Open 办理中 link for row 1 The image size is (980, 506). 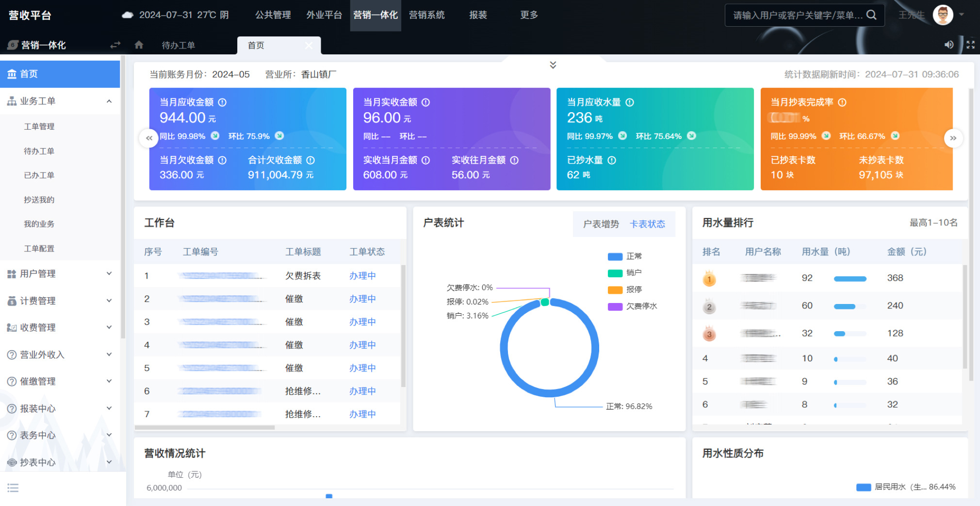[x=362, y=276]
